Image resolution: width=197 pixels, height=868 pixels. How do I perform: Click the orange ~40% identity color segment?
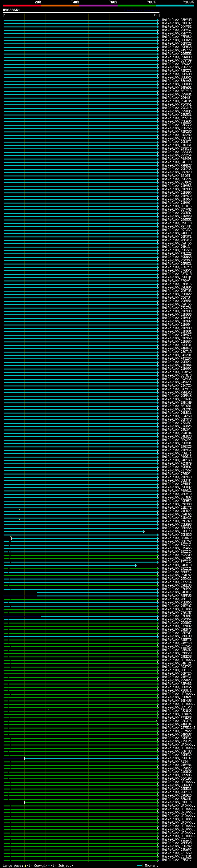click(x=60, y=6)
